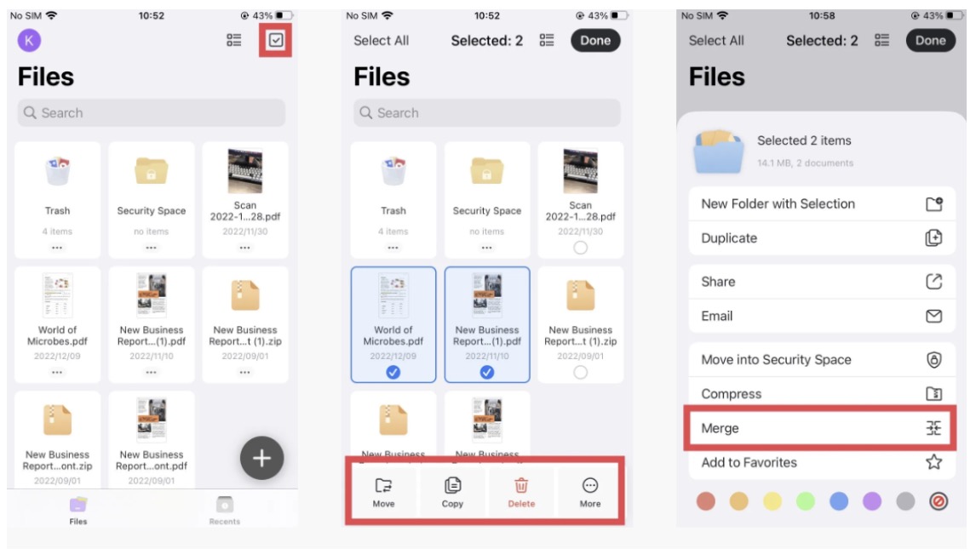
Task: Open ellipsis menu under World of Microbes.pdf
Action: (x=57, y=372)
